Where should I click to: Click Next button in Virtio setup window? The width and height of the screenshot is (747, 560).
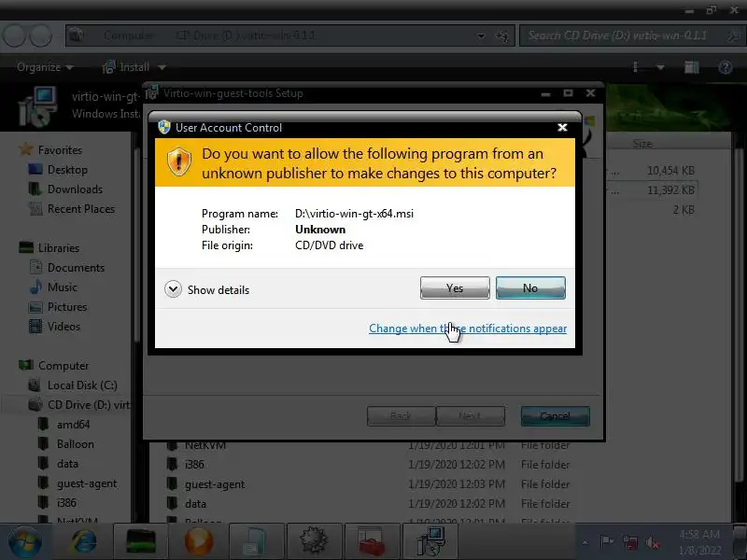pos(471,416)
